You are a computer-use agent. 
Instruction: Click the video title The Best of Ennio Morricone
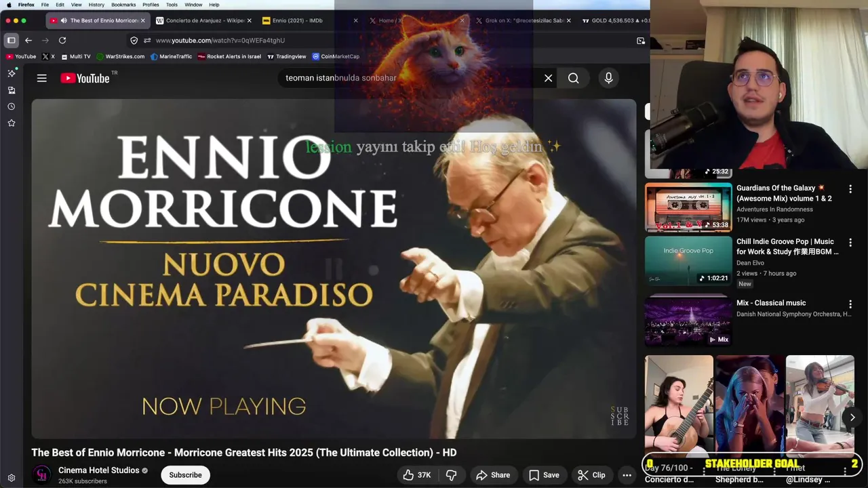[x=243, y=452]
